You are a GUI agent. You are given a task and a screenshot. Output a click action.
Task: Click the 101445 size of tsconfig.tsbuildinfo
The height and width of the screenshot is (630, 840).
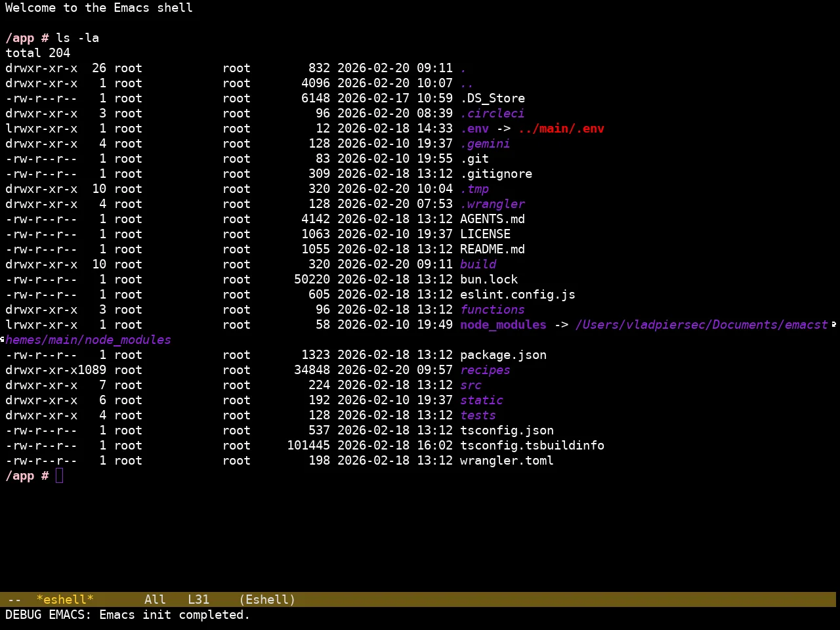pos(308,446)
